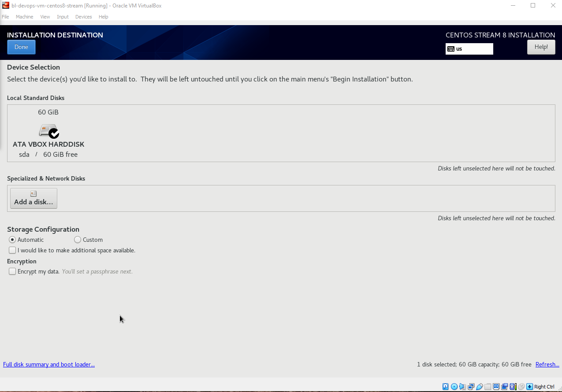Click the display settings status icon

click(496, 387)
